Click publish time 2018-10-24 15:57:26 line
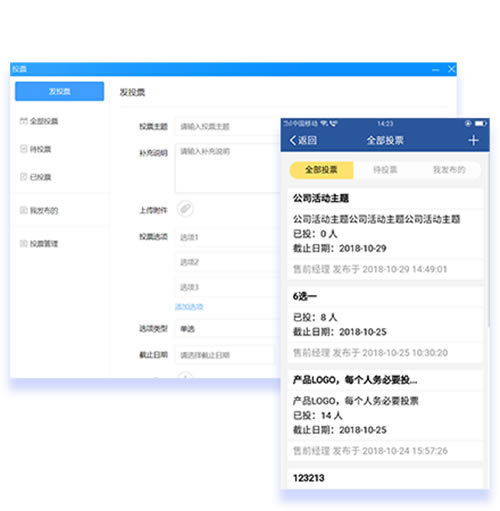Screen dimensions: 500x511 coord(370,451)
